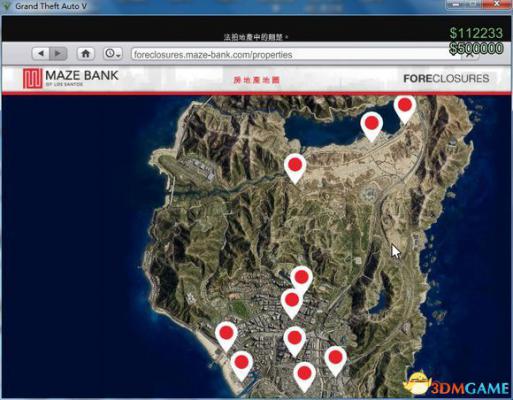Open the Foreclosures header link

tap(446, 79)
